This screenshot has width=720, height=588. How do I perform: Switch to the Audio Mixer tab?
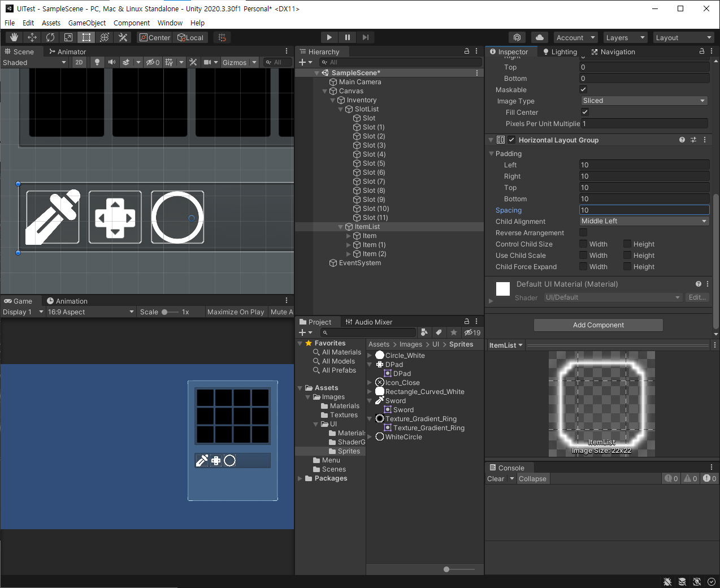pos(369,322)
